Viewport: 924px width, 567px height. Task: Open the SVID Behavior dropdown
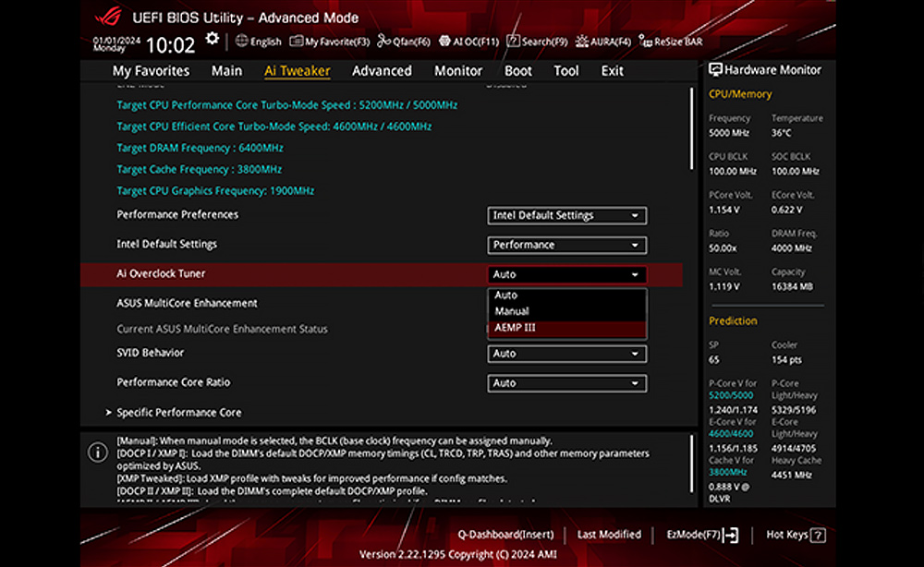click(567, 354)
